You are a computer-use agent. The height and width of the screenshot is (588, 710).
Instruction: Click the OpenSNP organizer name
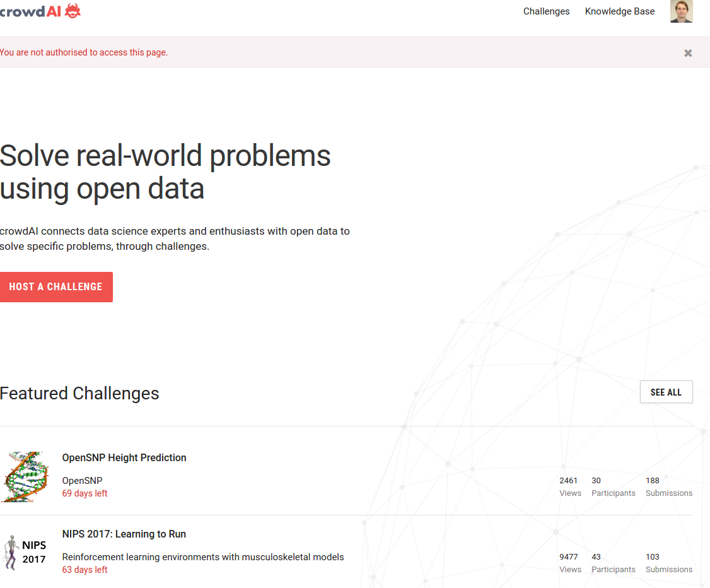pyautogui.click(x=82, y=480)
